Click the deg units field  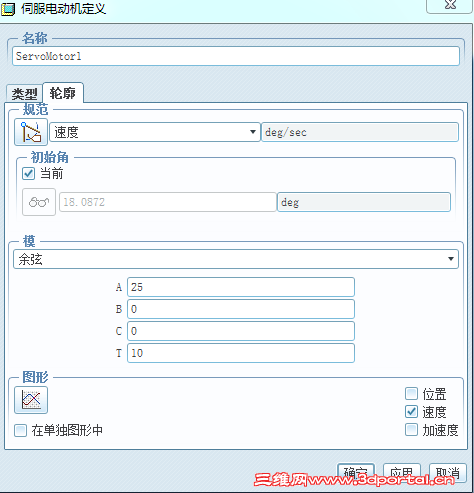click(364, 202)
